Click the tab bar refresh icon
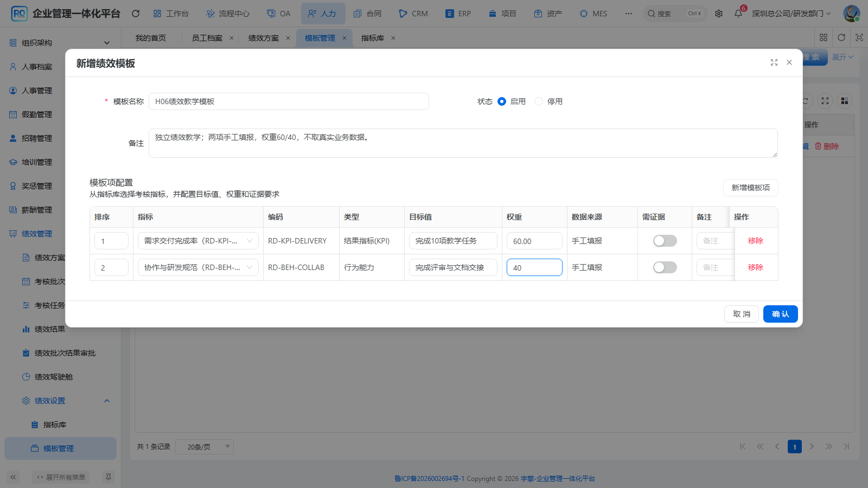Viewport: 868px width, 488px height. 841,37
